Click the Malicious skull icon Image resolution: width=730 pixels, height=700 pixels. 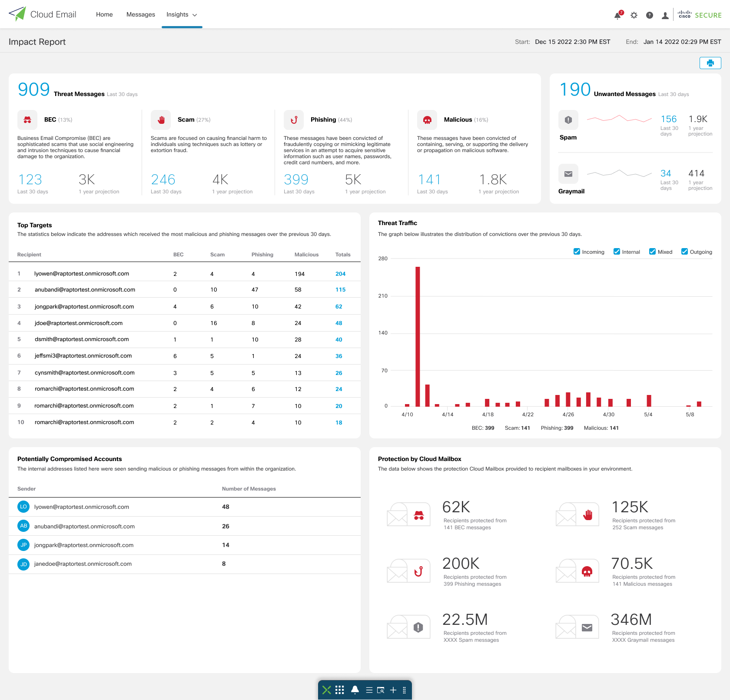(x=427, y=120)
